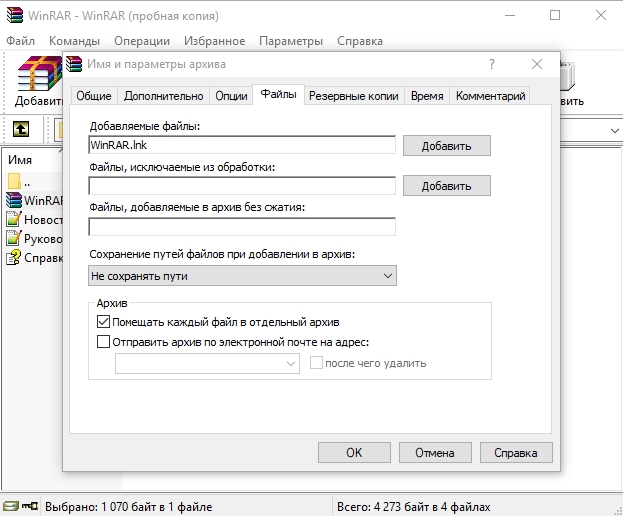Open the Справка menu in menu bar
The height and width of the screenshot is (516, 623).
click(360, 41)
